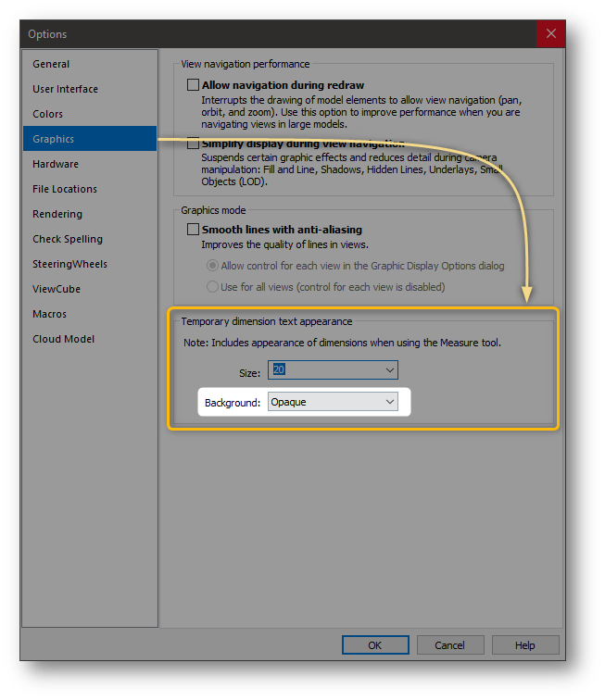Viewport: 605px width, 700px height.
Task: Select User Interface in the sidebar
Action: pyautogui.click(x=90, y=89)
